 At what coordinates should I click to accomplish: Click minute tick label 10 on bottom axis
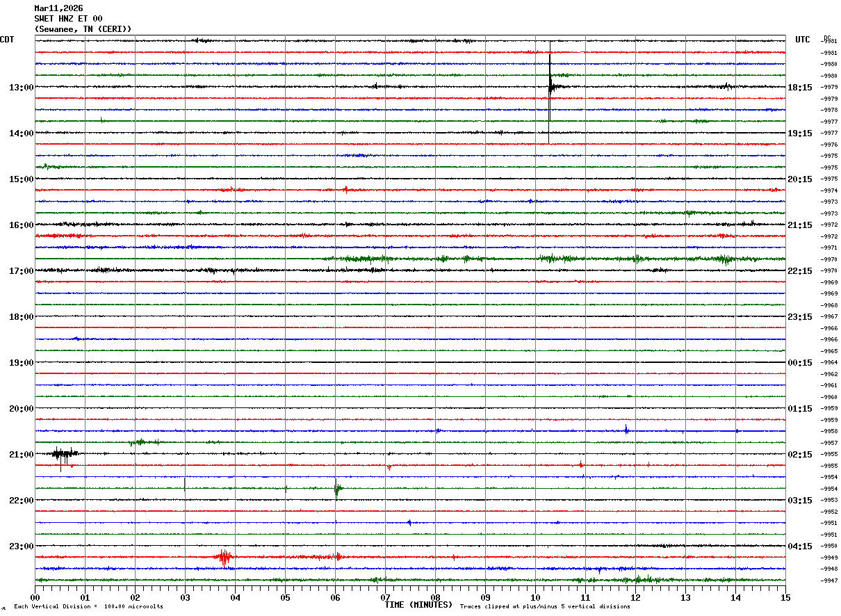click(x=535, y=597)
